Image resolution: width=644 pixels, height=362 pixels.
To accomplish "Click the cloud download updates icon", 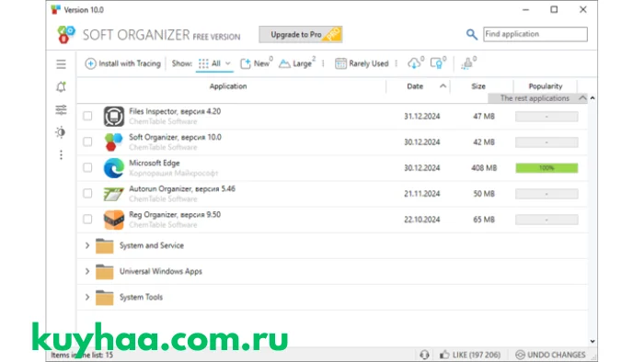I will 415,63.
